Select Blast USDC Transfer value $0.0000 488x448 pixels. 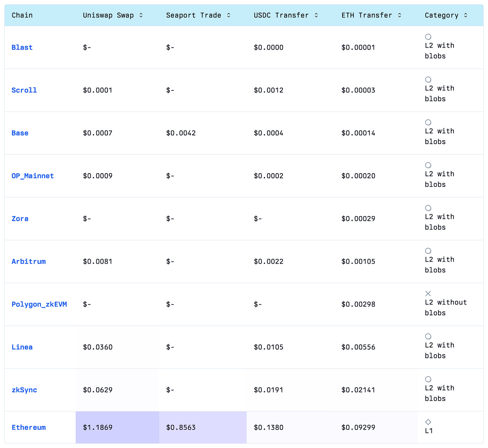(268, 48)
